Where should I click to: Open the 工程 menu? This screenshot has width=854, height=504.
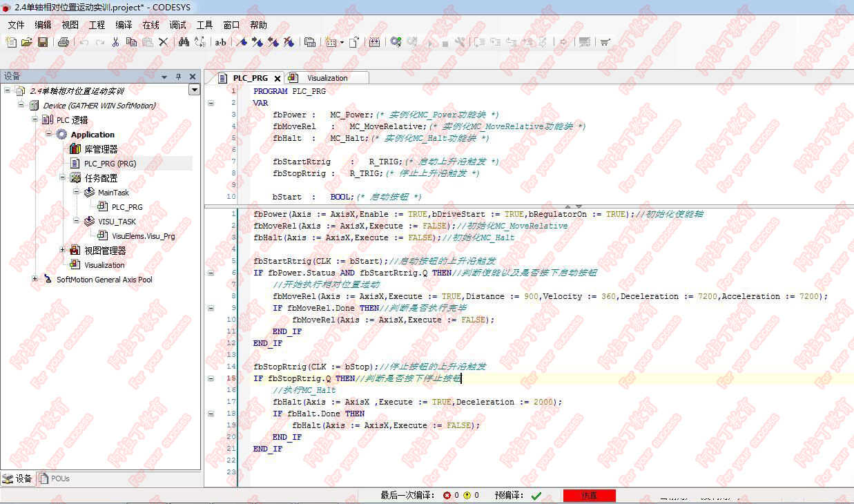click(97, 25)
